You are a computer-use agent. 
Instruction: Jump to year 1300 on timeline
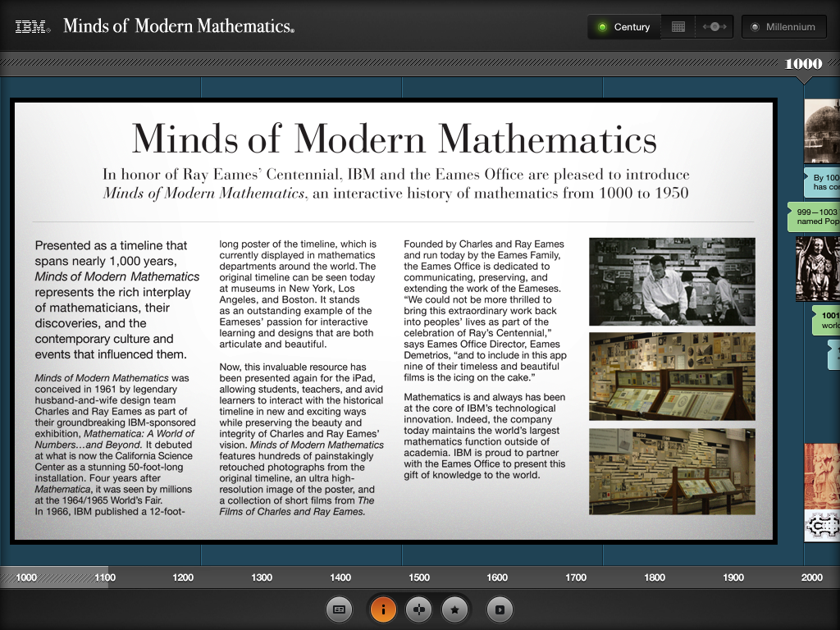click(x=262, y=577)
